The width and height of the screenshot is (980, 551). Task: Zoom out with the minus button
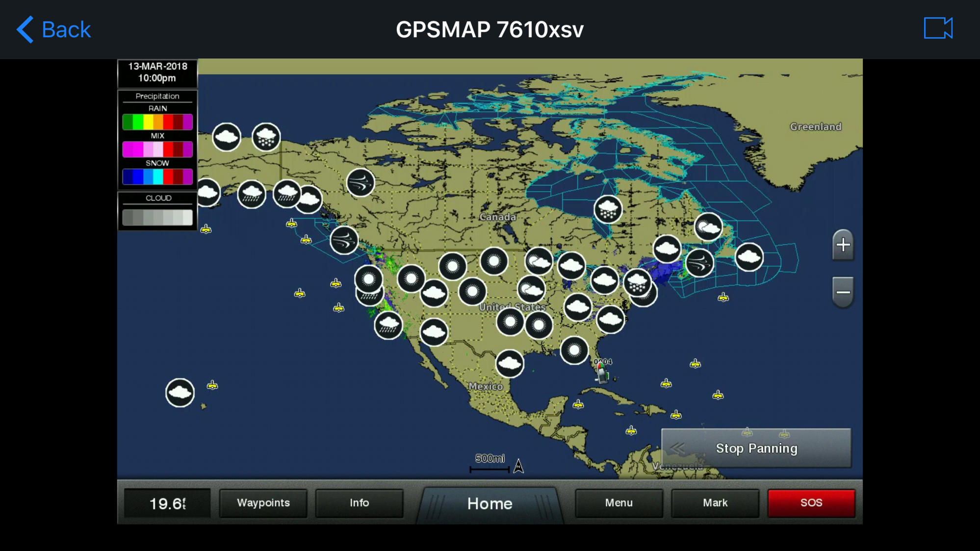click(843, 292)
